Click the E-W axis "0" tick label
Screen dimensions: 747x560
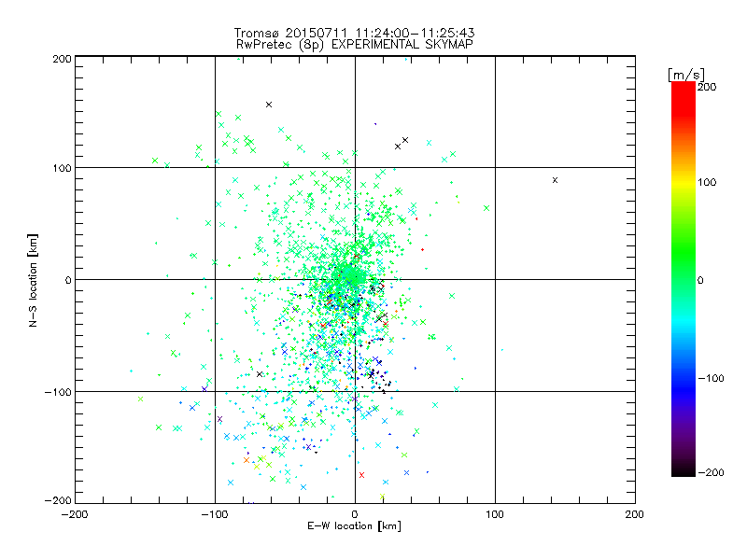[x=355, y=514]
